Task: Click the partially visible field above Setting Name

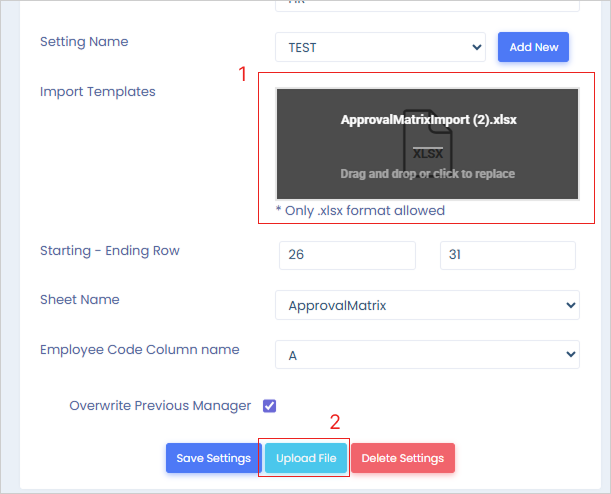Action: (427, 4)
